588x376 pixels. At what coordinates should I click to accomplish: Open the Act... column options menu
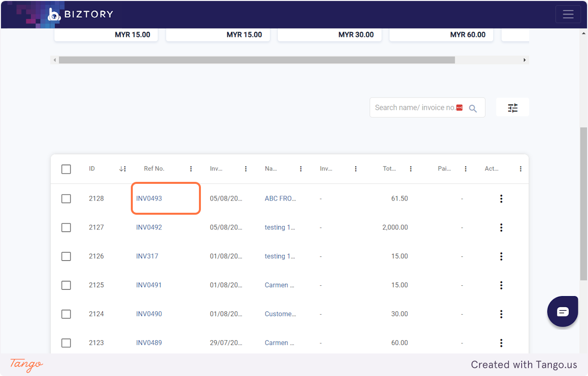click(520, 169)
